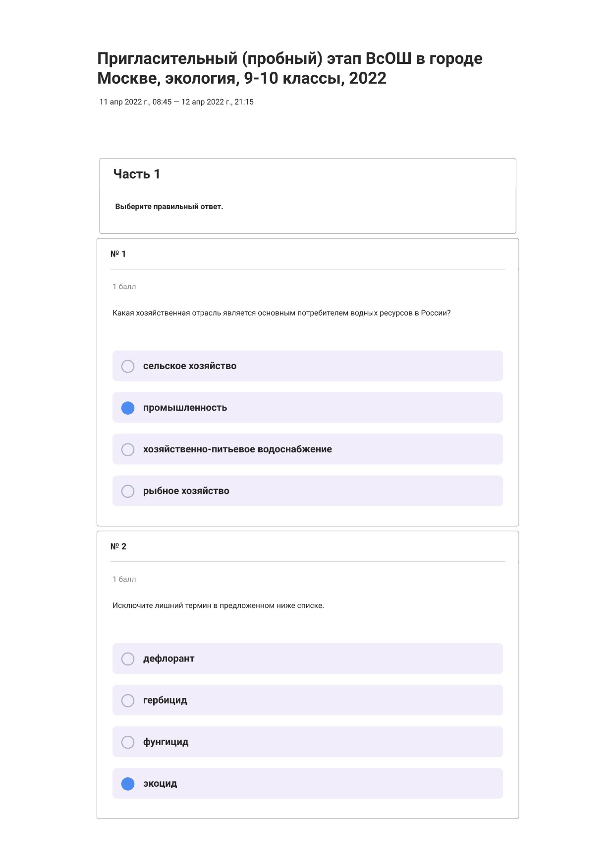Image resolution: width=614 pixels, height=868 pixels.
Task: Click the промышленность answer text
Action: tap(185, 408)
